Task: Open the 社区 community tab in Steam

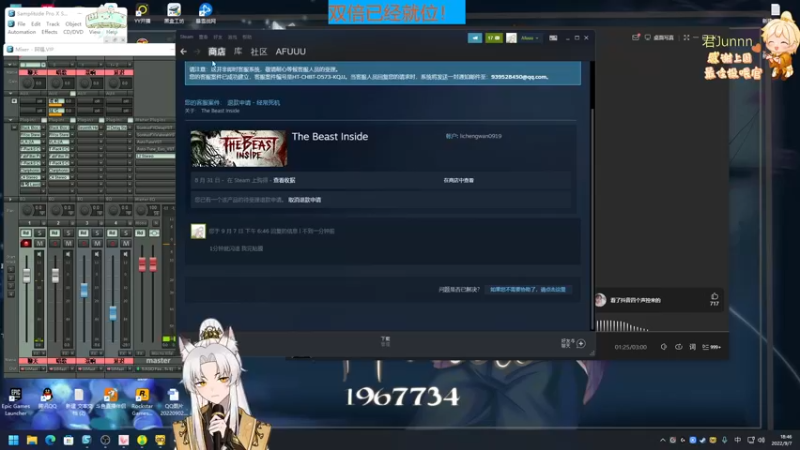Action: [x=259, y=52]
